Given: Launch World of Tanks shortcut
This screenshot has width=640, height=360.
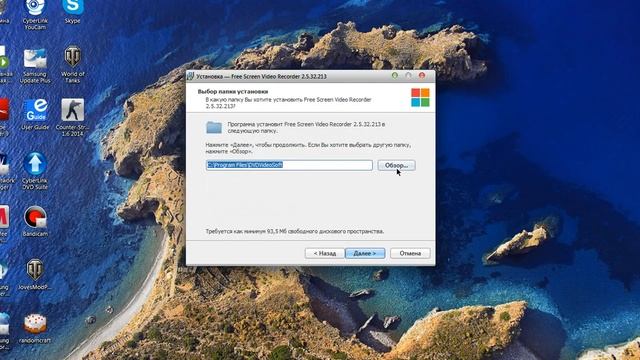Looking at the screenshot, I should click(x=73, y=64).
